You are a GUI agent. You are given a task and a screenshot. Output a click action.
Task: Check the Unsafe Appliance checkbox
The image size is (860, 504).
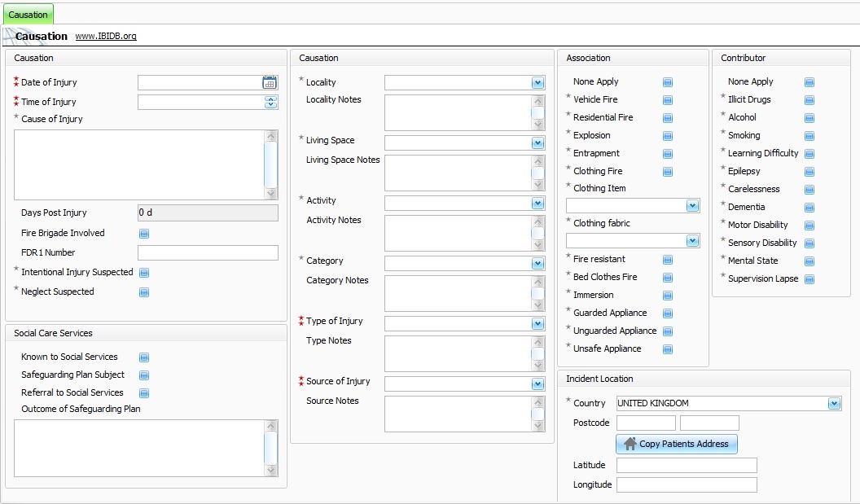(667, 349)
